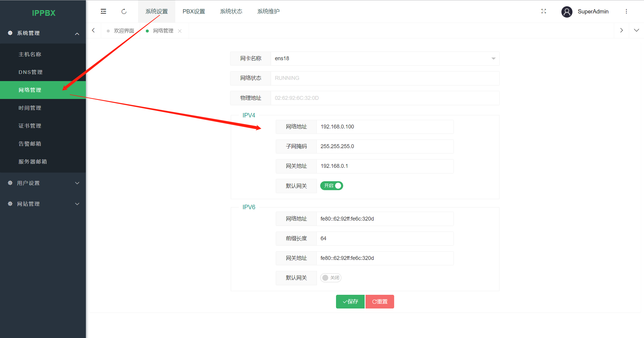Expand the 网站管理 sidebar section
This screenshot has width=644, height=338.
(x=43, y=204)
